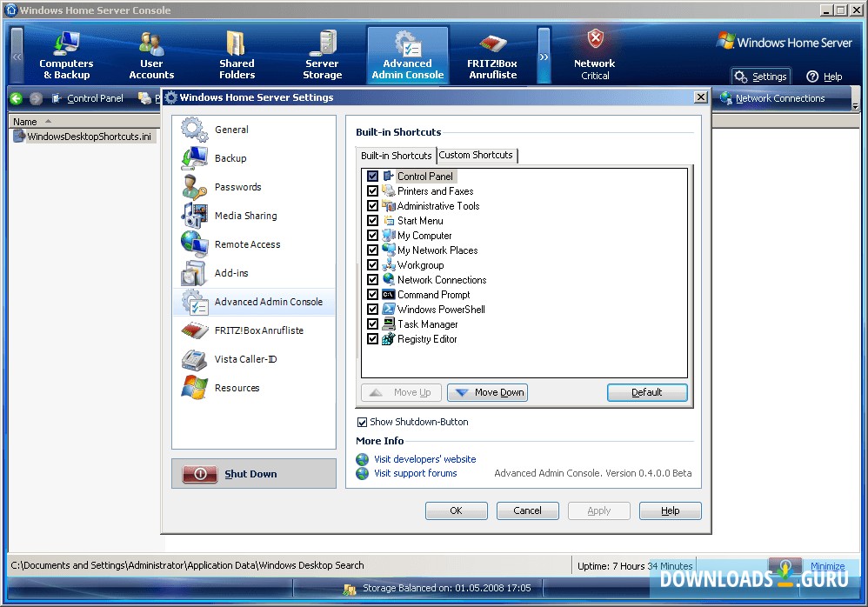Uncheck the Registry Editor shortcut
Screen dimensions: 868x607
372,338
